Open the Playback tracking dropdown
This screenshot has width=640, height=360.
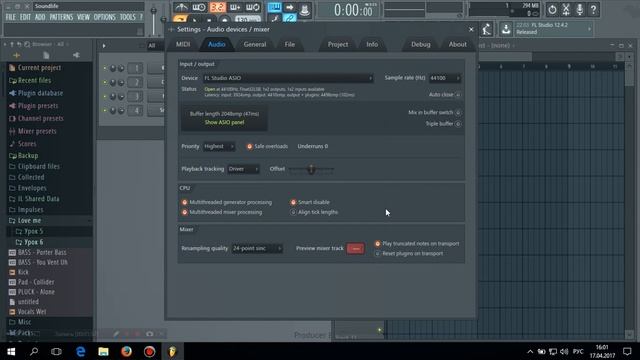pyautogui.click(x=243, y=169)
